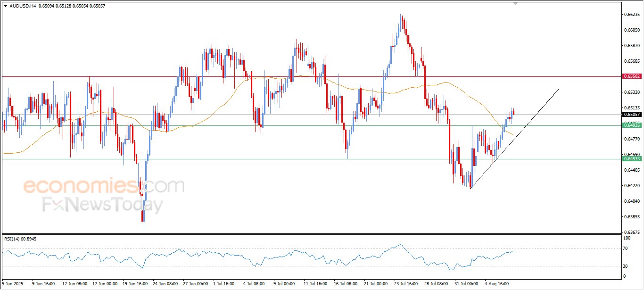Click the 5 Jun 2025 date label
This screenshot has height=290, width=644.
point(13,284)
